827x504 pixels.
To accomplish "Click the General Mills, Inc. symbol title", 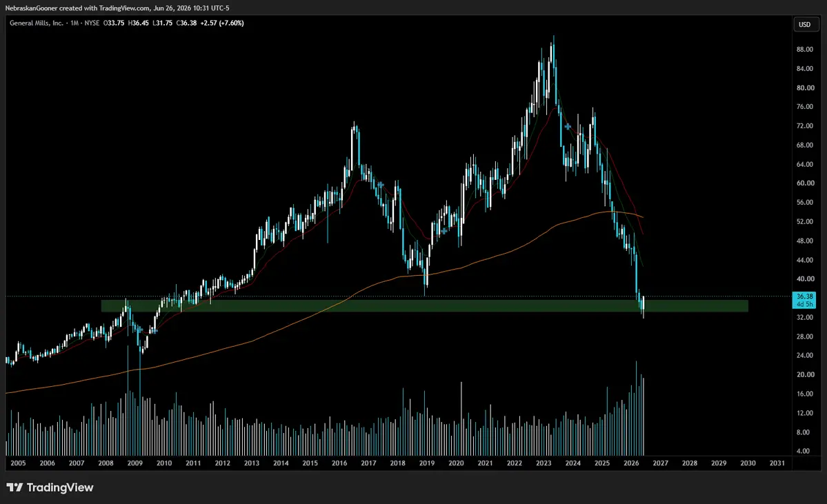I will (37, 23).
